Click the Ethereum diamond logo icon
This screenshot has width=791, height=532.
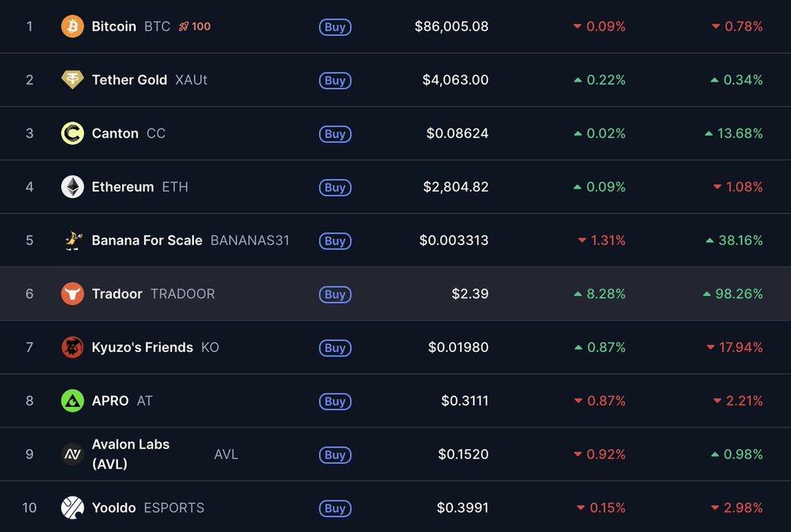(x=72, y=187)
